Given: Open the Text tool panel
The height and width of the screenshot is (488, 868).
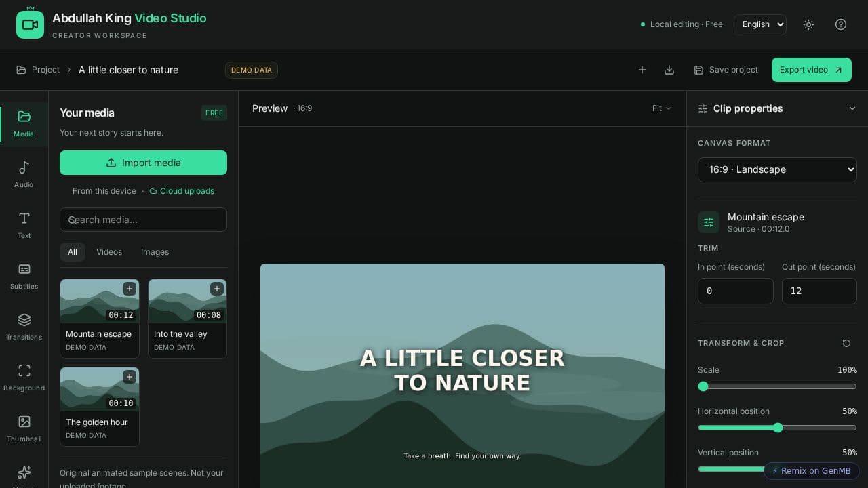Looking at the screenshot, I should pos(24,226).
